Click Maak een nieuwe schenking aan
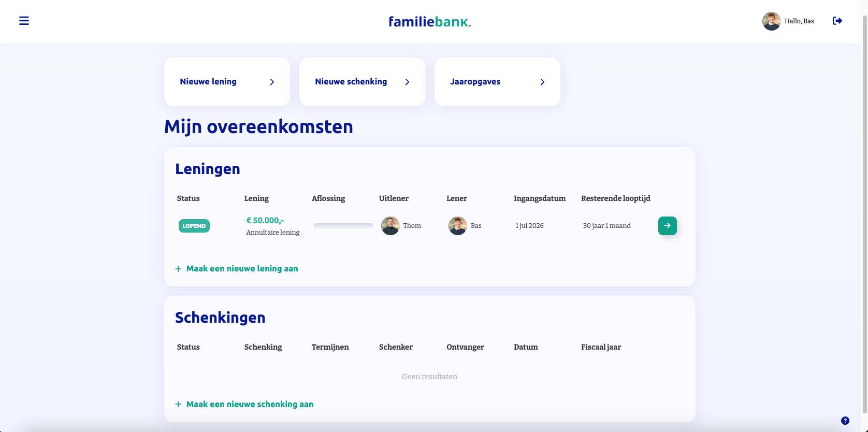This screenshot has width=868, height=432. [244, 404]
